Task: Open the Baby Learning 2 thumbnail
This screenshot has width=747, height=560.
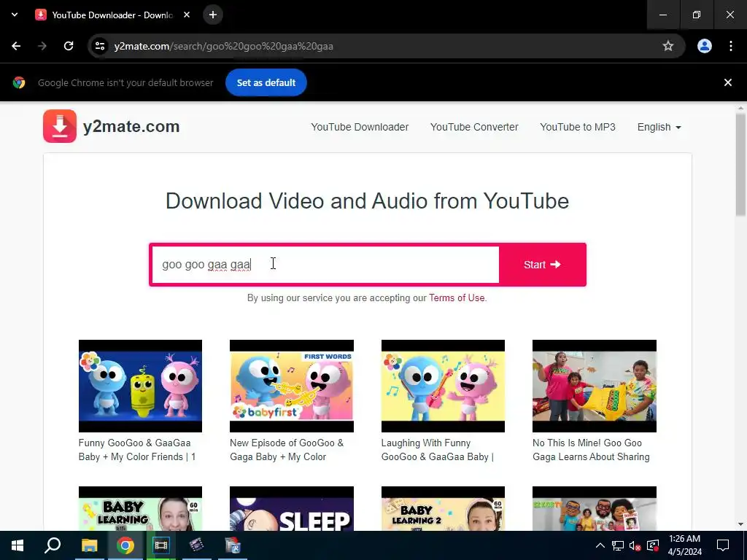Action: pos(443,508)
